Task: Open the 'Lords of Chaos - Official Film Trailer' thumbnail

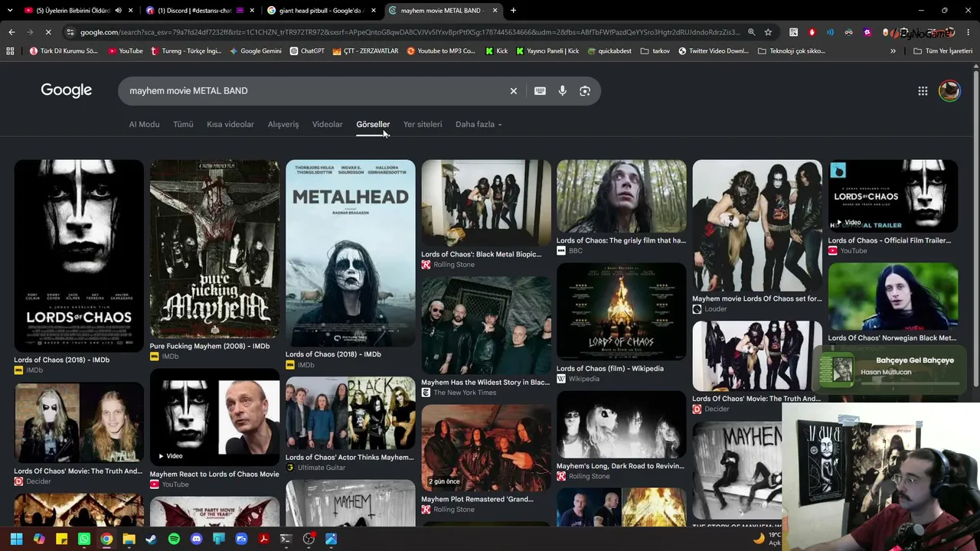Action: [893, 196]
